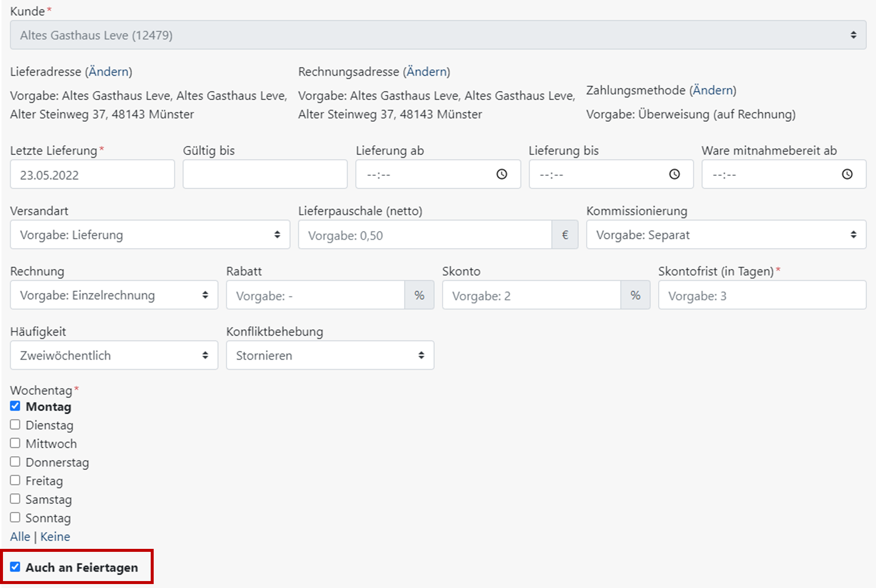Click the Letzte Lieferung date field
The width and height of the screenshot is (876, 588).
(92, 174)
